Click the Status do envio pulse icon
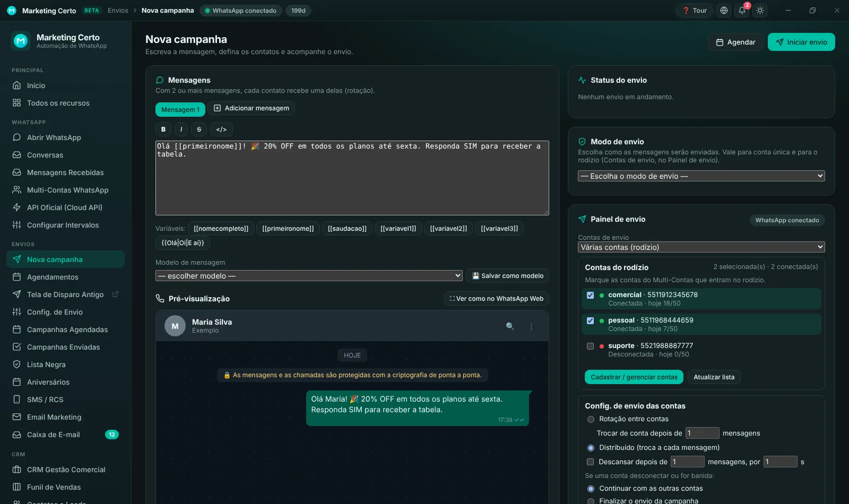849x504 pixels. [582, 80]
